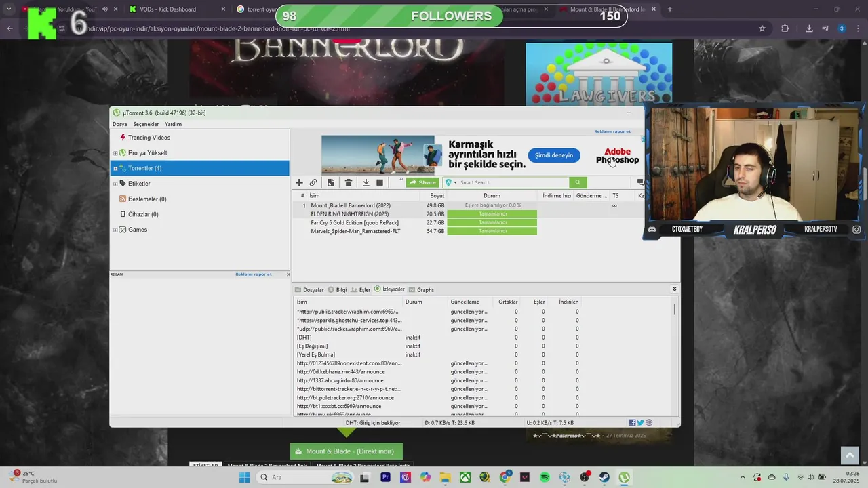Select Trending Videos in sidebar
868x488 pixels.
[x=149, y=138]
